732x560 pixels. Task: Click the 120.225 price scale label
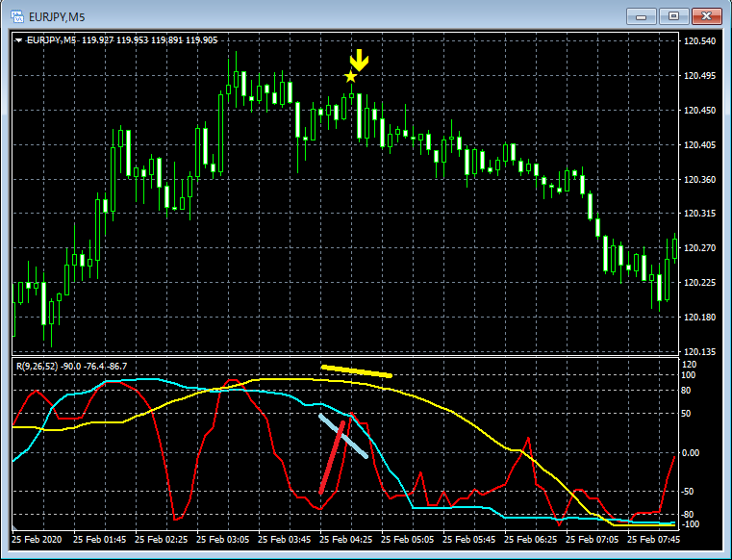tap(699, 283)
